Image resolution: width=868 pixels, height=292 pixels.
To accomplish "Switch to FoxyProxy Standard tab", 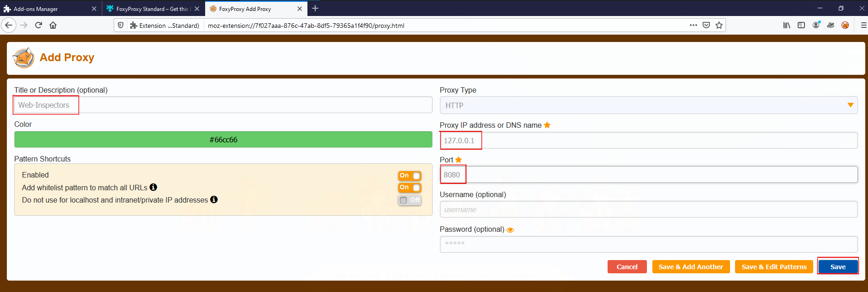I will [153, 9].
